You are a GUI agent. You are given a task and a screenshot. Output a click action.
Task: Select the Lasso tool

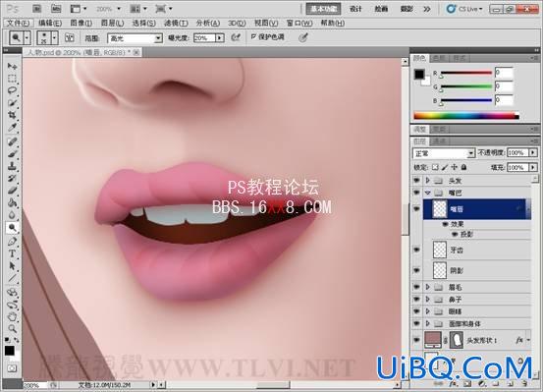click(x=12, y=90)
